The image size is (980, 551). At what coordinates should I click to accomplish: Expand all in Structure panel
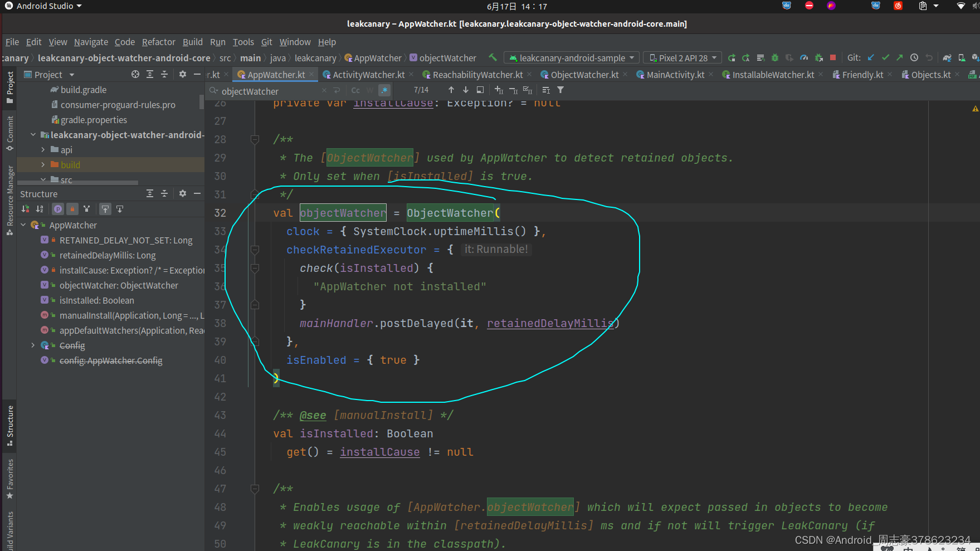pyautogui.click(x=150, y=193)
